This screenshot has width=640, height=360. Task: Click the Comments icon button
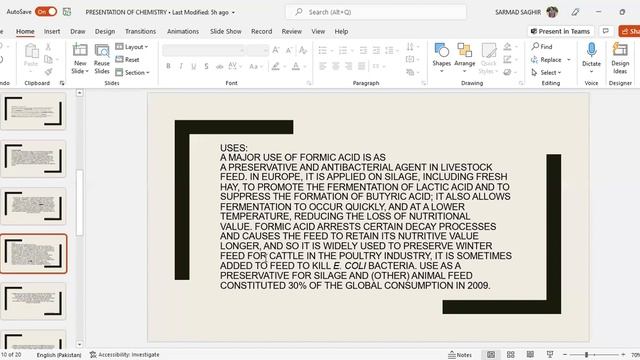(606, 31)
